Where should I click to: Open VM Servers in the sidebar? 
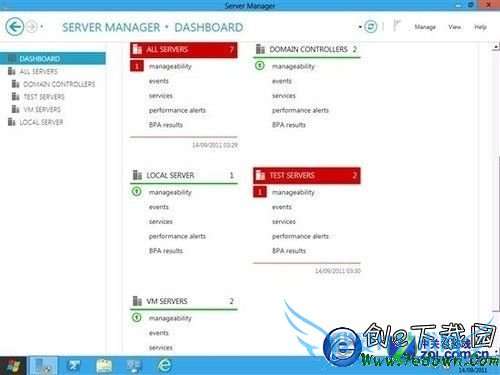pos(42,109)
